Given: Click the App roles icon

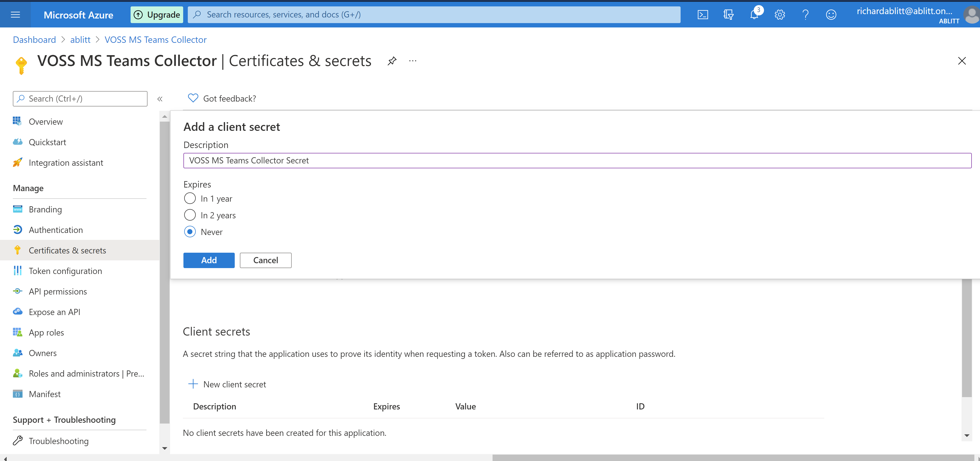Looking at the screenshot, I should point(17,332).
